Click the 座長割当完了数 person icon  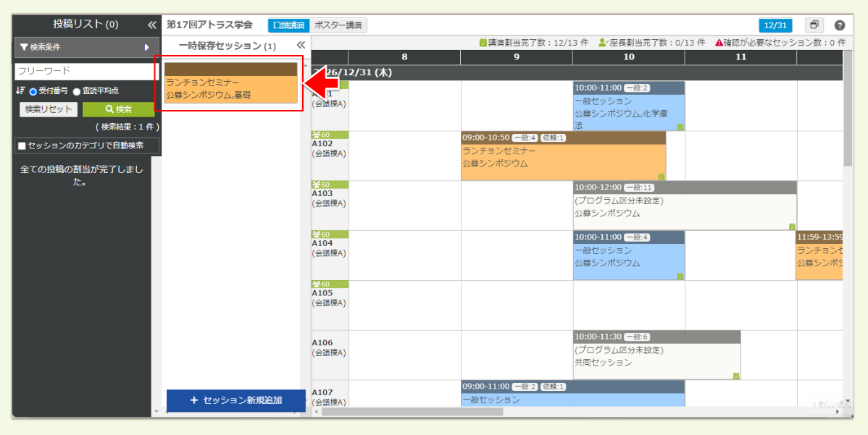click(x=602, y=43)
